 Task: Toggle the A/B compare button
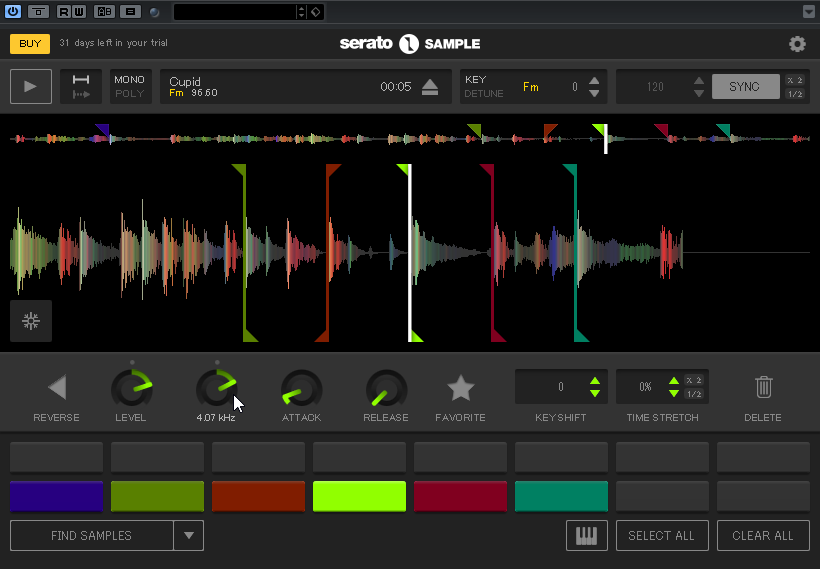[104, 12]
